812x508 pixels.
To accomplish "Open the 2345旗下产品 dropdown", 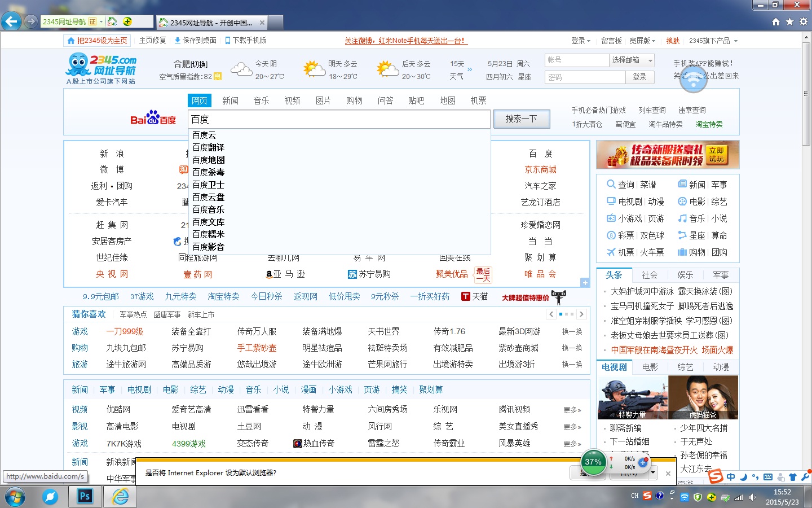I will click(713, 41).
